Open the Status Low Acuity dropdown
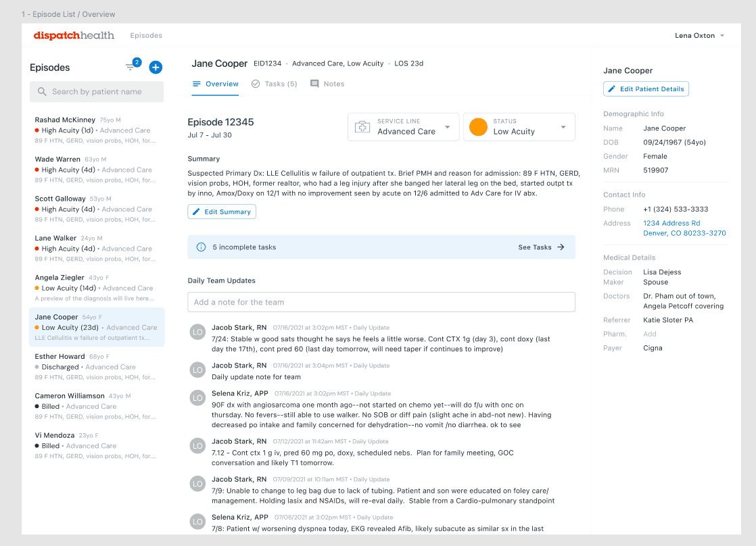Screen dimensions: 756x546 [x=519, y=127]
